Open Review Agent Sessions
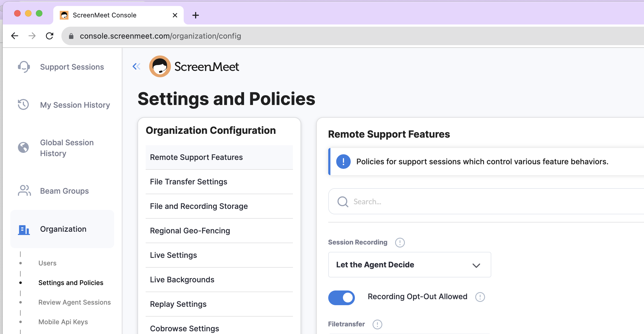Viewport: 644px width, 334px height. [x=75, y=302]
